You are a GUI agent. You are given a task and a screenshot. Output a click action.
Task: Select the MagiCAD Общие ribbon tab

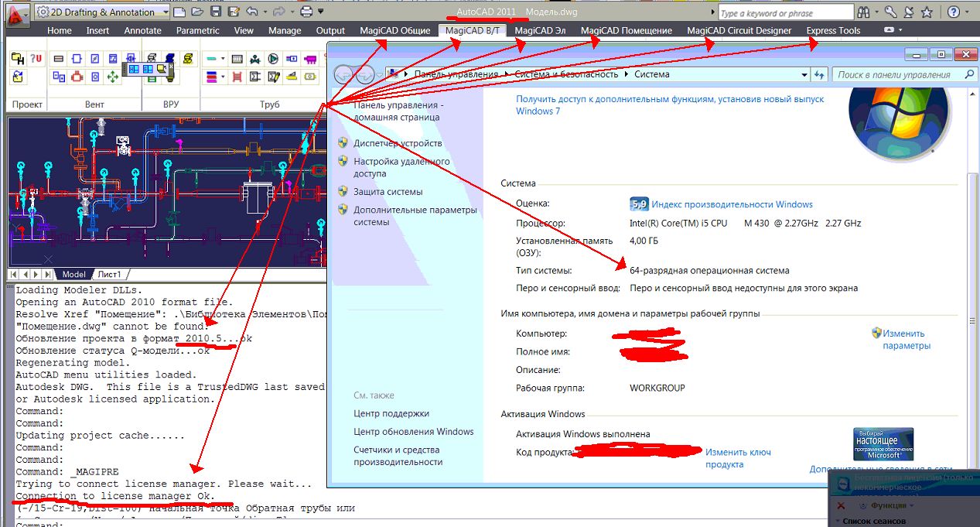click(395, 30)
